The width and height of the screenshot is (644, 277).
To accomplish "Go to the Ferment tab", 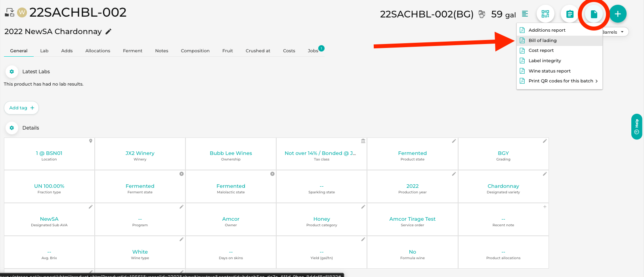I will 133,51.
